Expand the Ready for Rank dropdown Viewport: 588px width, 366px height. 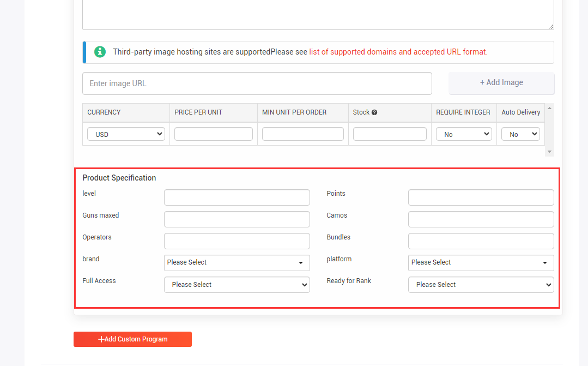[481, 285]
